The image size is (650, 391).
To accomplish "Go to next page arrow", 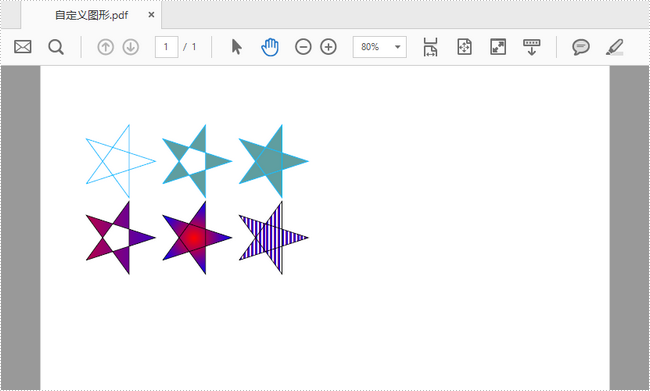I will [131, 47].
